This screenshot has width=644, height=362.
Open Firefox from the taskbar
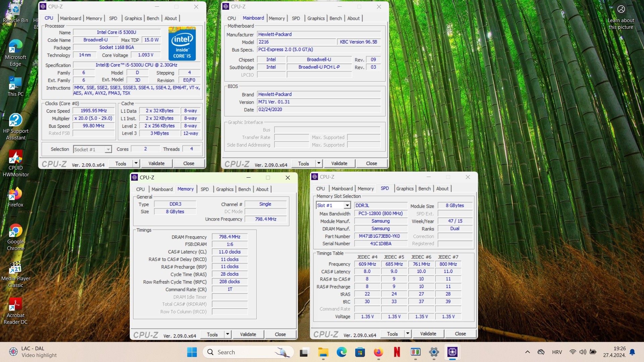click(x=378, y=352)
